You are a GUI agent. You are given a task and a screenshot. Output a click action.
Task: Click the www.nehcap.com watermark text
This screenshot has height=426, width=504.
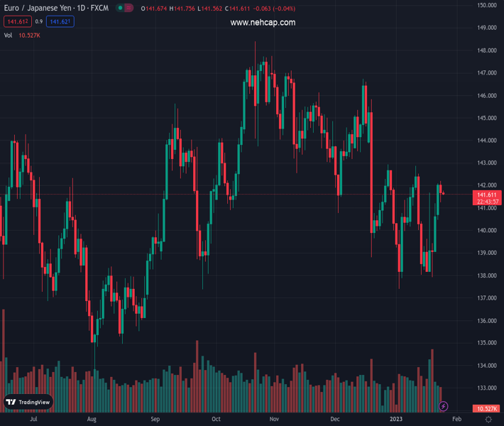tap(263, 23)
